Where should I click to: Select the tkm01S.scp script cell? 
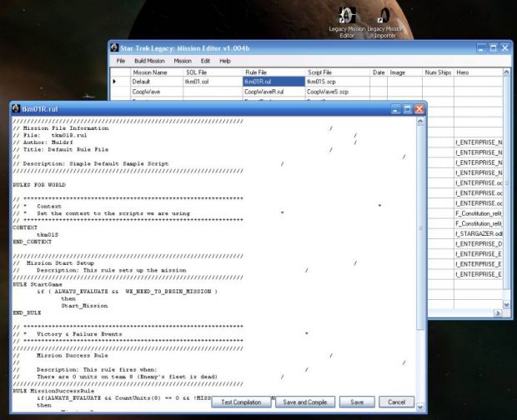tap(338, 82)
